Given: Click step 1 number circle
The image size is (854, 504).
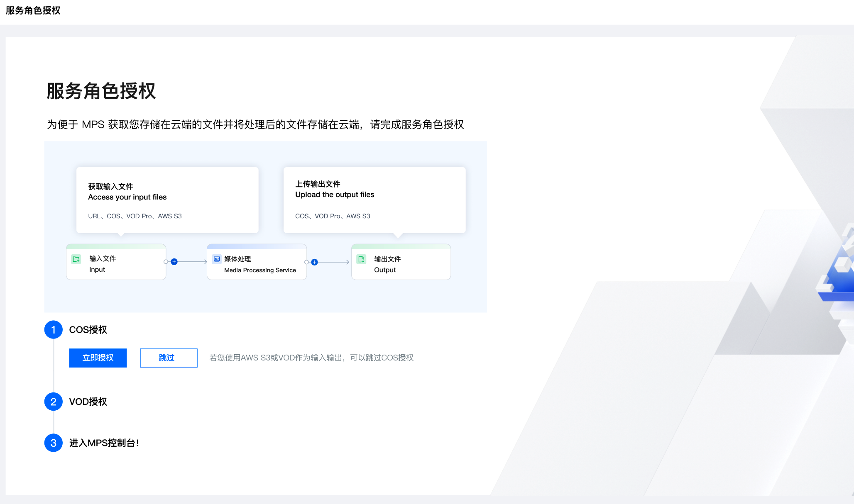Looking at the screenshot, I should 54,330.
